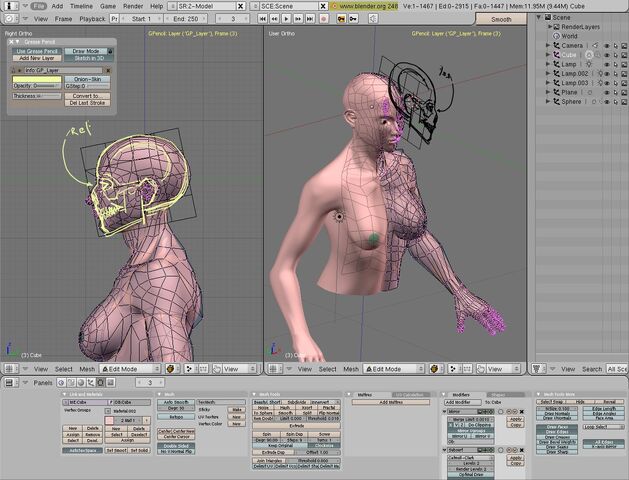Select the Editing context icon beside Panels

101,383
